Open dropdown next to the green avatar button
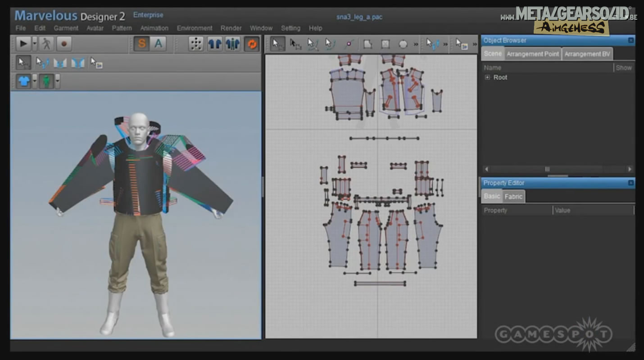This screenshot has height=360, width=644. (x=57, y=81)
